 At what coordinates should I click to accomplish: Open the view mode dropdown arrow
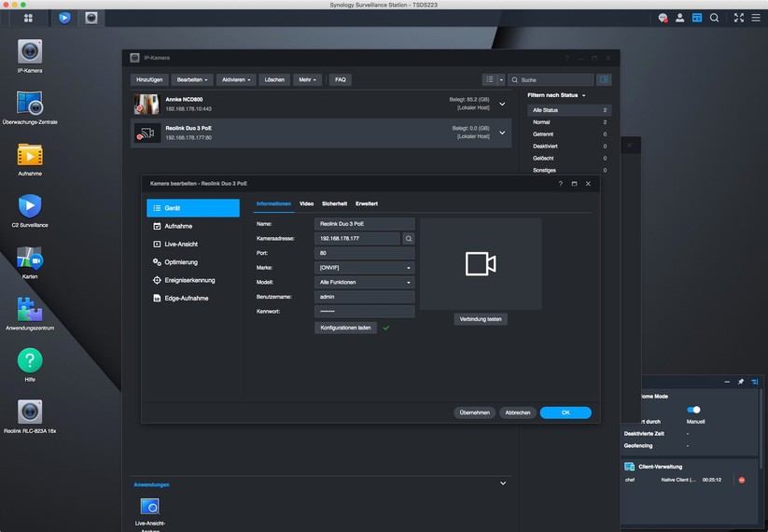(x=501, y=79)
